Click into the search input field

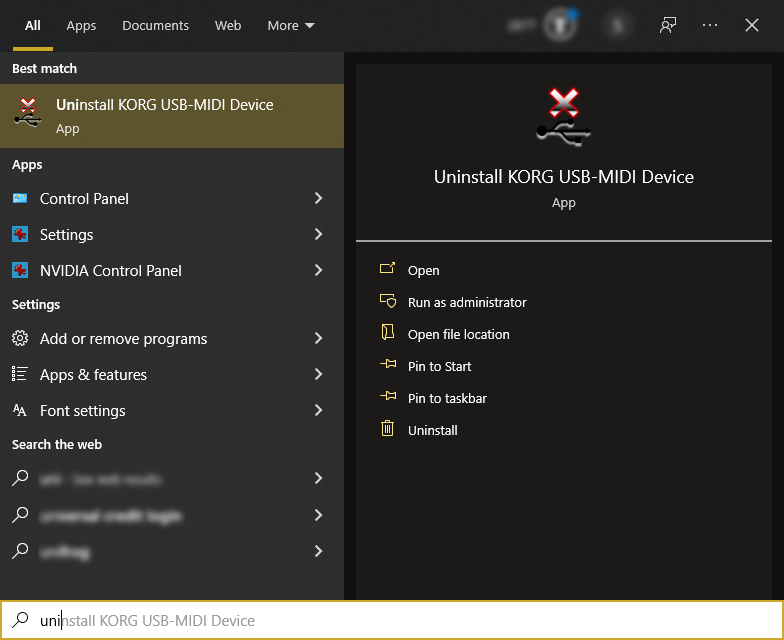pos(392,620)
